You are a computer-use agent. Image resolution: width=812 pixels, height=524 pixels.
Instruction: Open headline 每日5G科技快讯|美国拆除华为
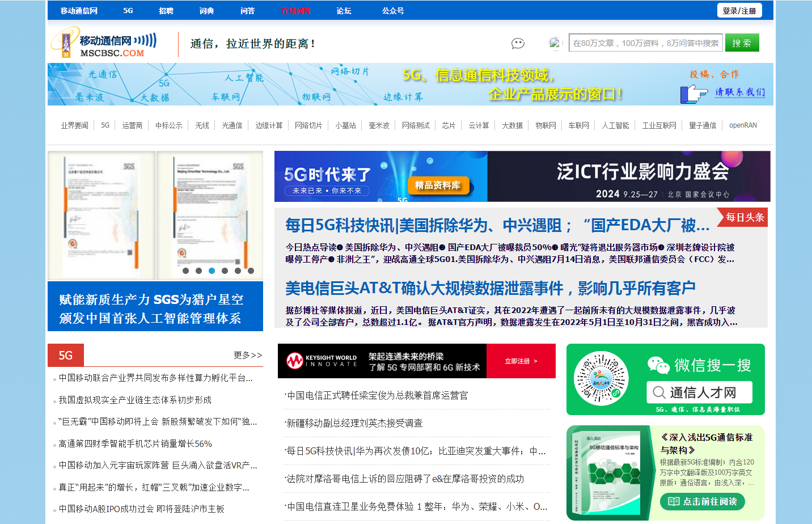(497, 225)
